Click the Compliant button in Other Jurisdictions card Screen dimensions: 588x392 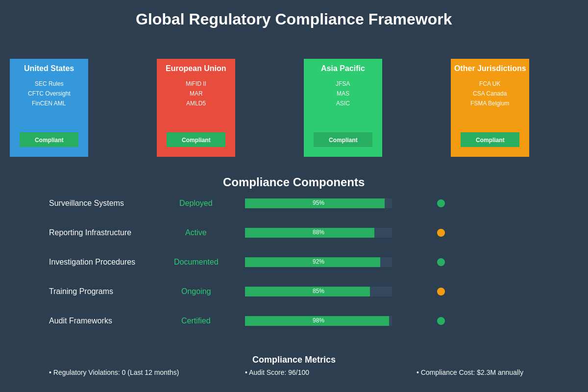point(490,140)
